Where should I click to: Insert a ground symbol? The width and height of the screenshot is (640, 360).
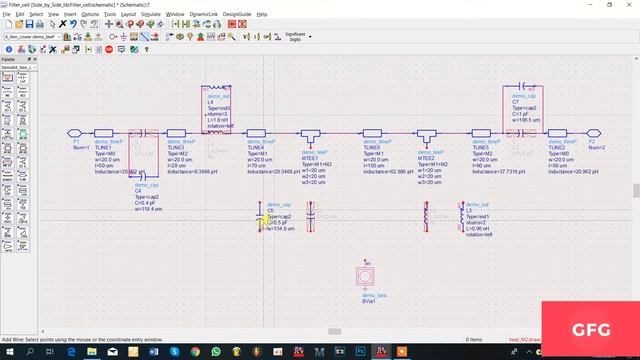click(123, 37)
